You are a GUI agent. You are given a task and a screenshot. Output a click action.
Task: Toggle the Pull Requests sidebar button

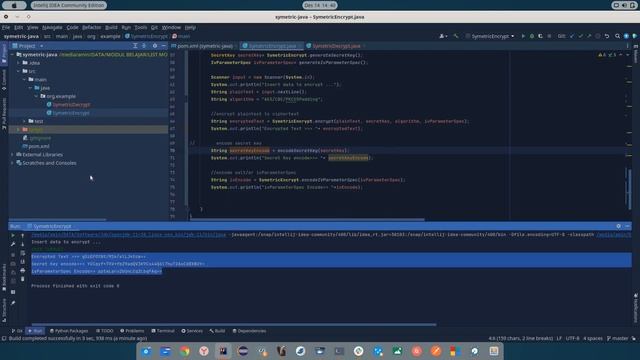(4, 113)
